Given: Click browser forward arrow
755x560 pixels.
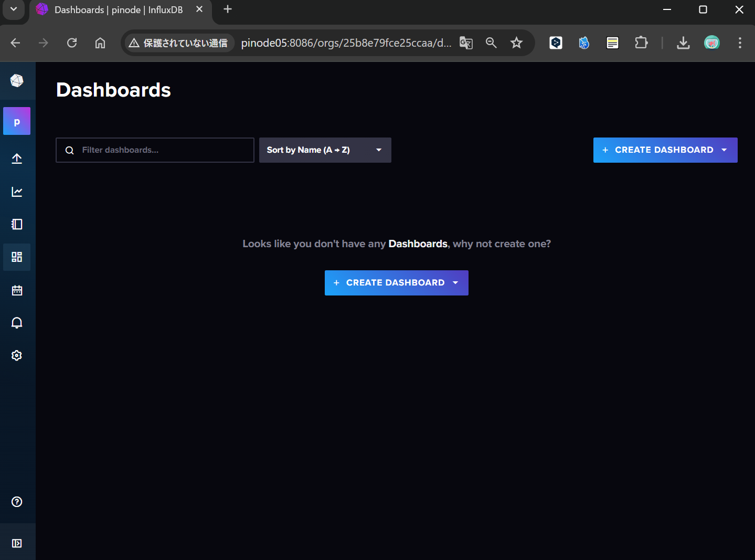Looking at the screenshot, I should pyautogui.click(x=44, y=43).
